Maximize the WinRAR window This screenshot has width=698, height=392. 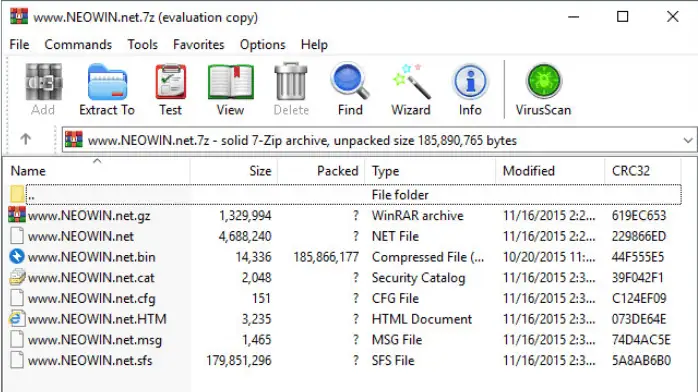click(x=622, y=17)
